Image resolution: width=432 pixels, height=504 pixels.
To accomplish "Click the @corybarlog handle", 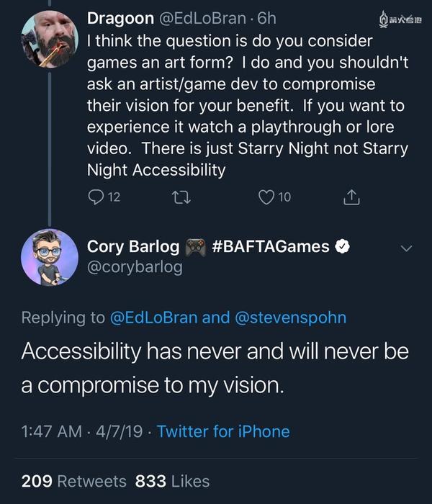I will (135, 267).
